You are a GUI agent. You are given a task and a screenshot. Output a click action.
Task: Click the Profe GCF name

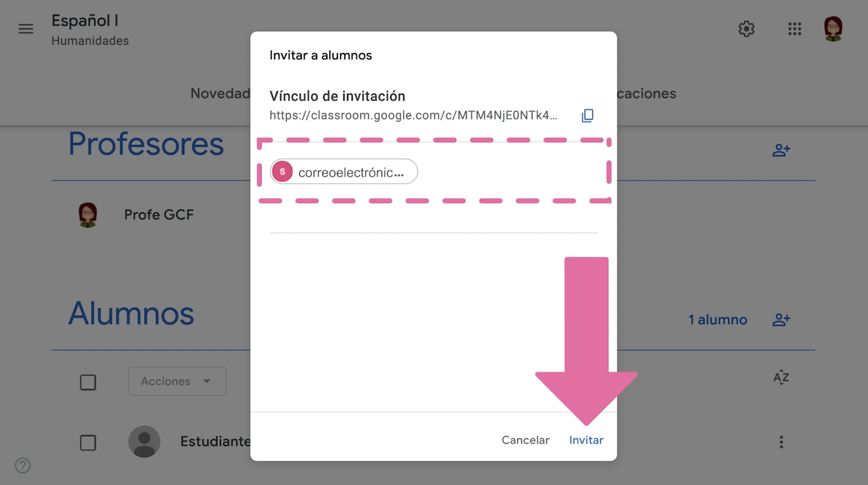pos(159,215)
